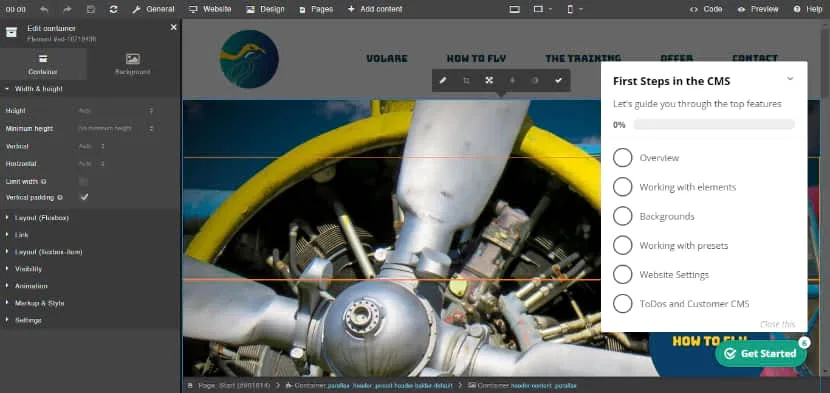Open the mobile orientation dropdown arrow

click(x=581, y=9)
